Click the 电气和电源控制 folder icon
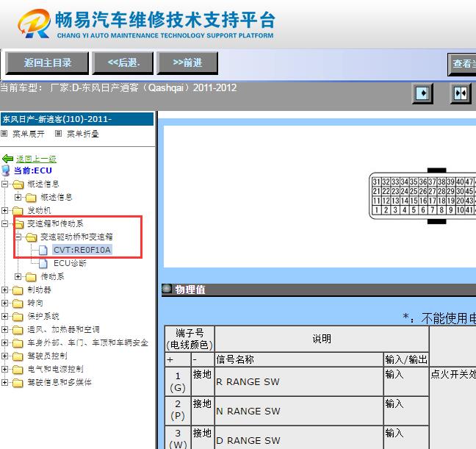This screenshot has height=449, width=476. click(x=18, y=370)
